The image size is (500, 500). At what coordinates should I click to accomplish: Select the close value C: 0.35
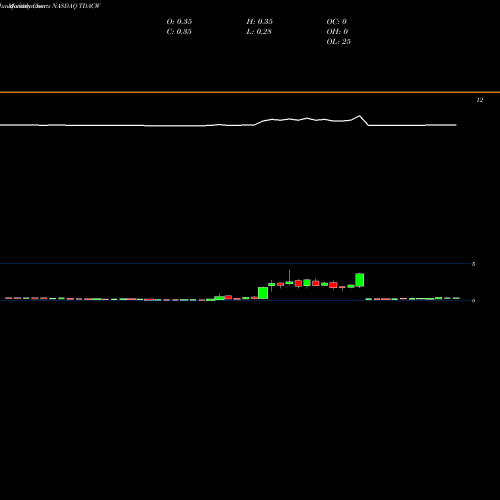click(x=179, y=31)
